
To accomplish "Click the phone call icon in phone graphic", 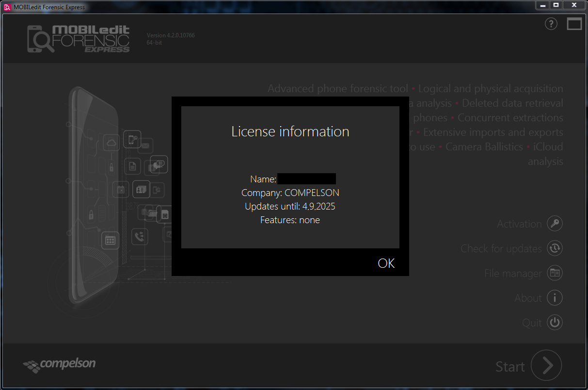I will 140,236.
